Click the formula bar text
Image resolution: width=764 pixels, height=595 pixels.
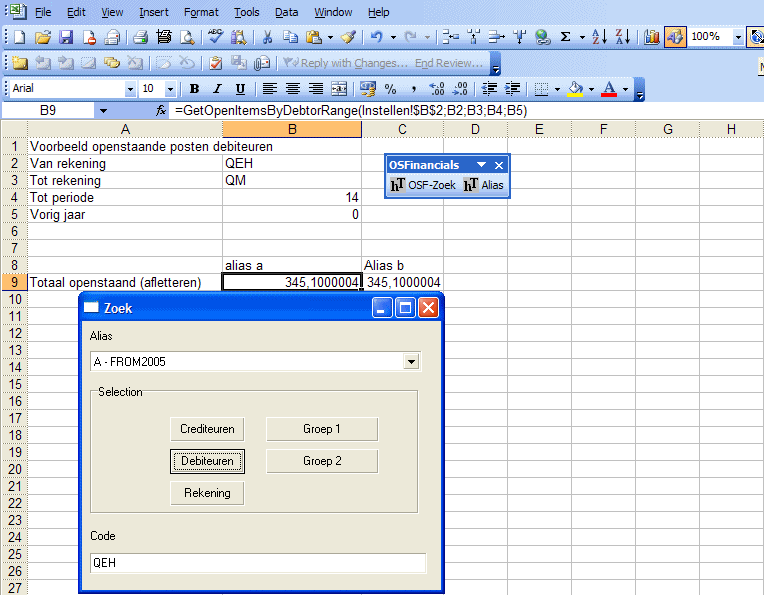[351, 111]
